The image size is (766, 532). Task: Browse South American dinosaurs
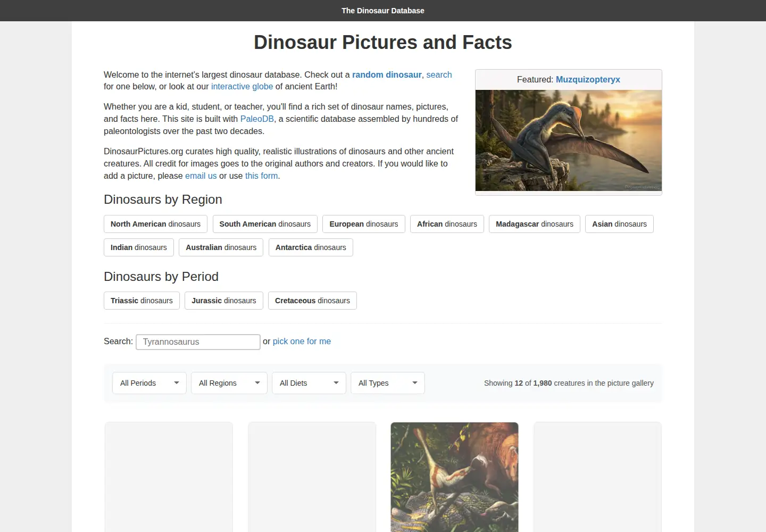point(265,224)
